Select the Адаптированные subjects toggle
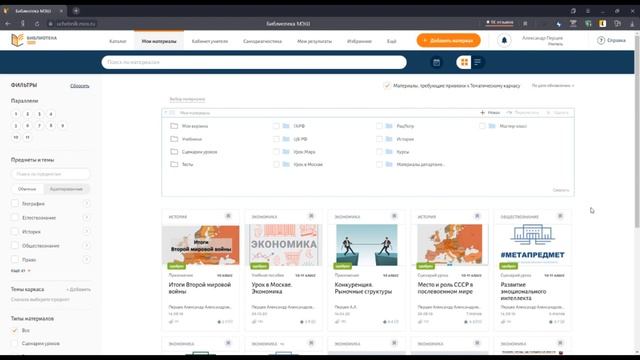Screen dimensions: 640x360 [x=66, y=189]
